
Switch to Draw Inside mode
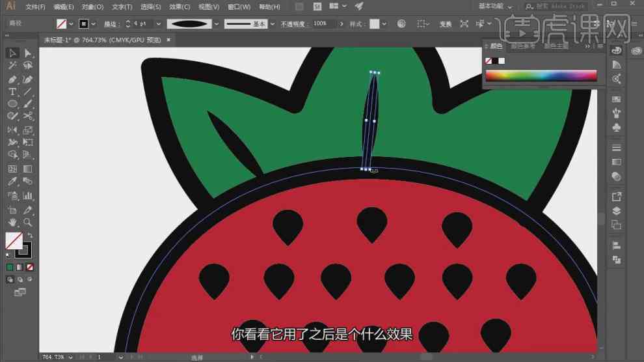[29, 279]
